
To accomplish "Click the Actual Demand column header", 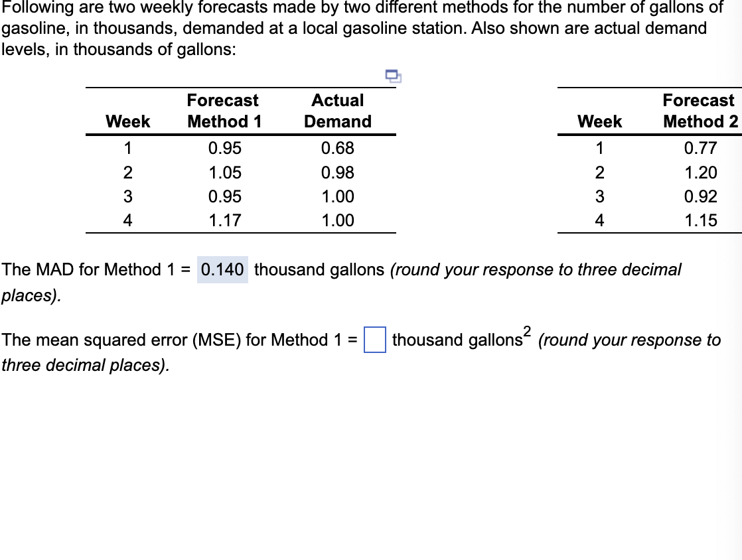I will pos(338,111).
